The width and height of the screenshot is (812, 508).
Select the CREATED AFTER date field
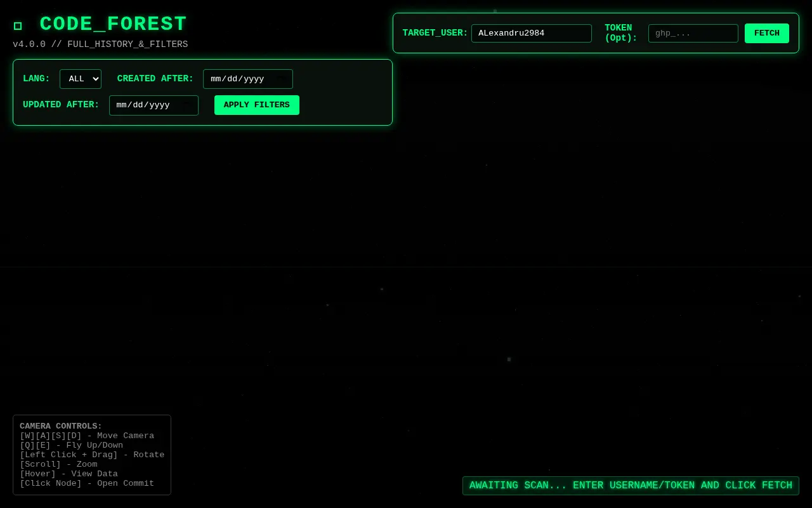point(247,79)
